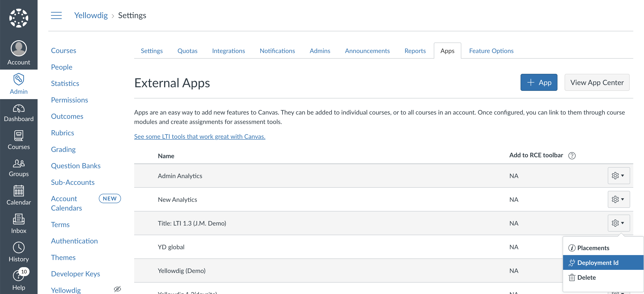Choose Deployment Id in the gear menu
The height and width of the screenshot is (294, 644).
coord(603,263)
